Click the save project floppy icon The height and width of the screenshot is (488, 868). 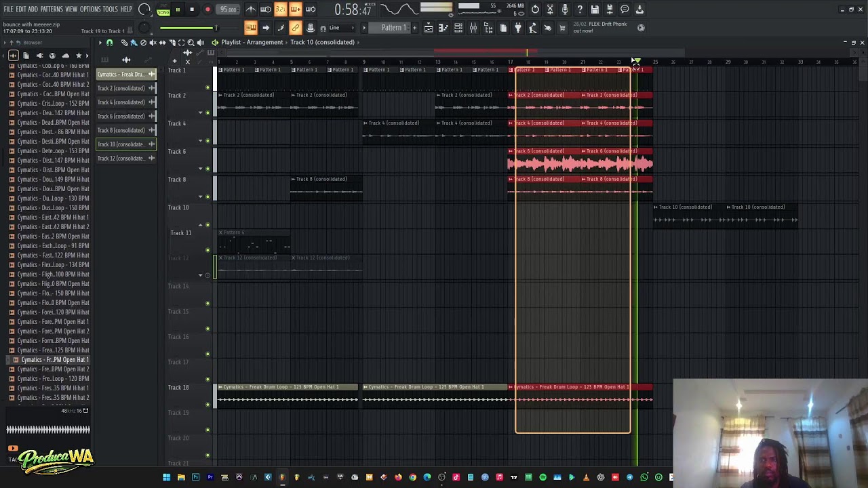tap(594, 9)
